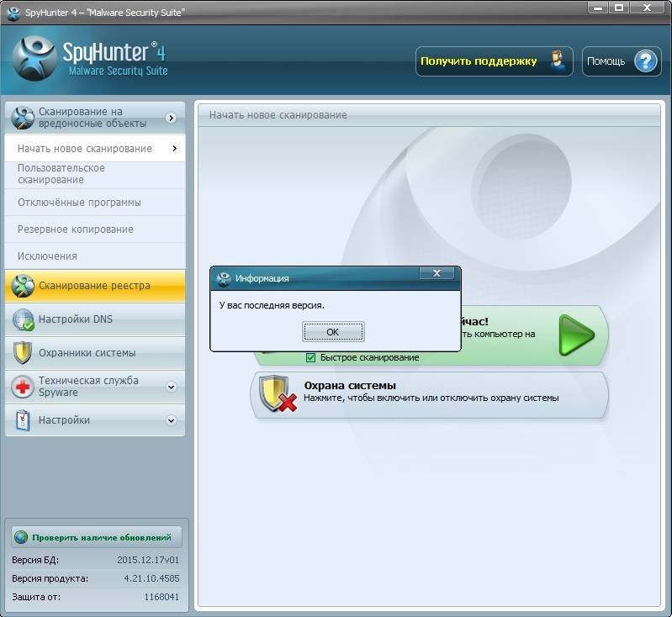Click the Версия БД value 2015.12.17v01

pos(148,560)
